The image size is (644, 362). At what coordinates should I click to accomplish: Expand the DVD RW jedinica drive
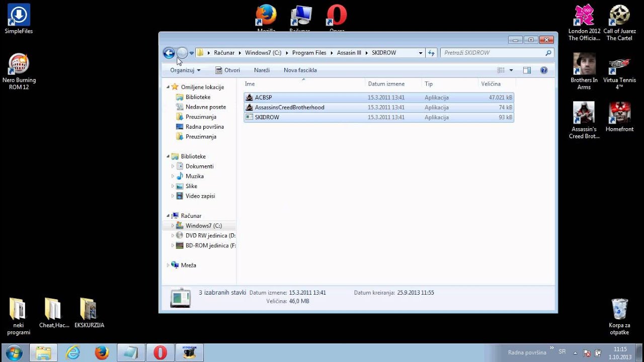click(173, 235)
